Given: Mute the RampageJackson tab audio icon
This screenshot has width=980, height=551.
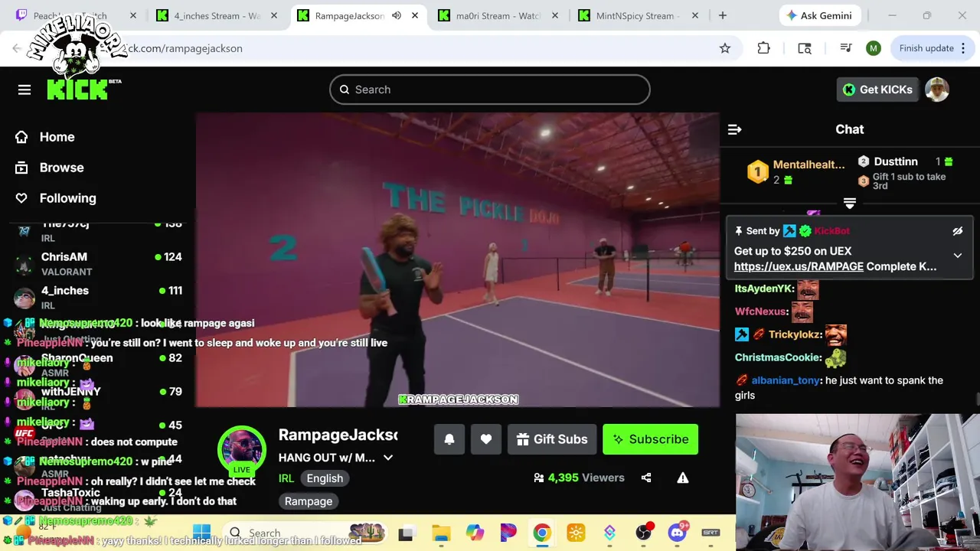Looking at the screenshot, I should pyautogui.click(x=397, y=15).
